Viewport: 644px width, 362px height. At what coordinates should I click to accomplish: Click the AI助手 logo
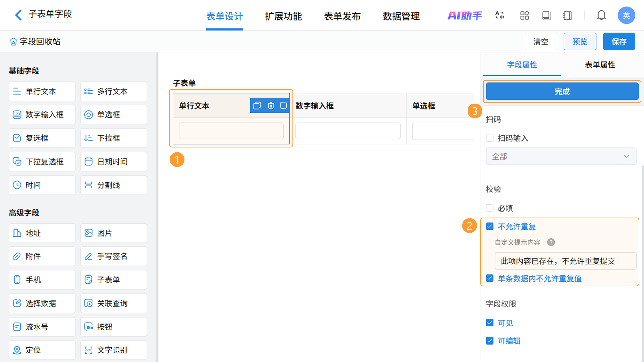tap(465, 15)
